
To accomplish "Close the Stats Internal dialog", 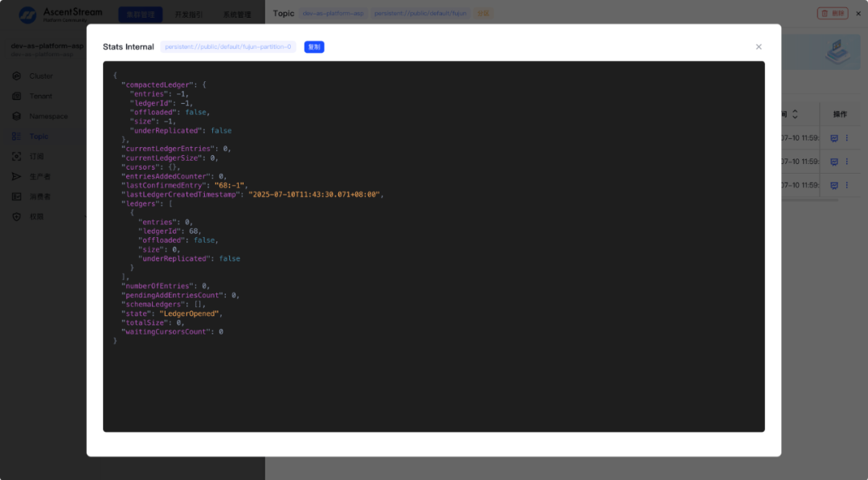I will (758, 47).
